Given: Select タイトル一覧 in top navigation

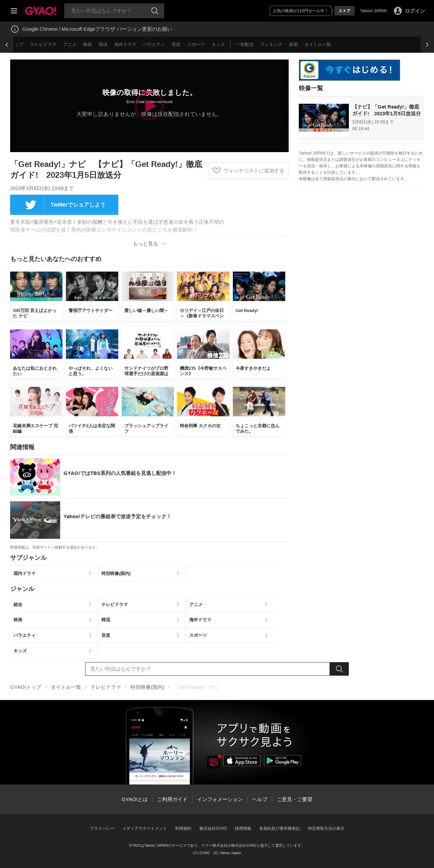Looking at the screenshot, I should tap(318, 45).
